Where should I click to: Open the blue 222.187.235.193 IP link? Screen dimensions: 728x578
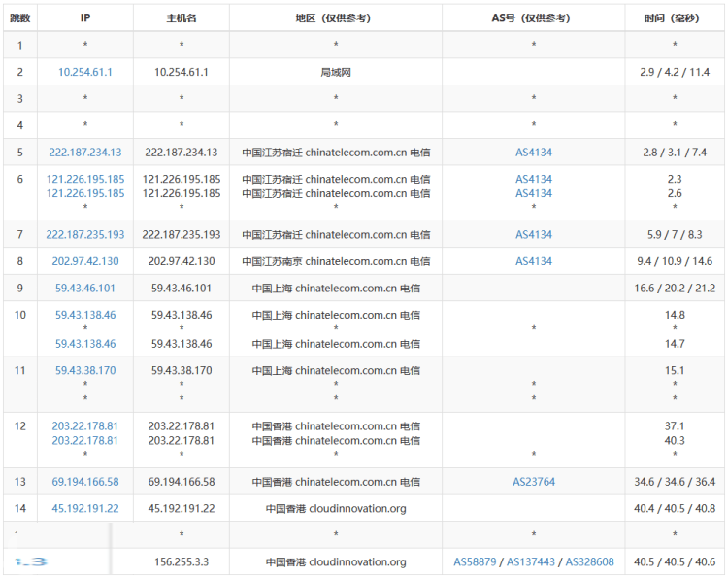85,235
